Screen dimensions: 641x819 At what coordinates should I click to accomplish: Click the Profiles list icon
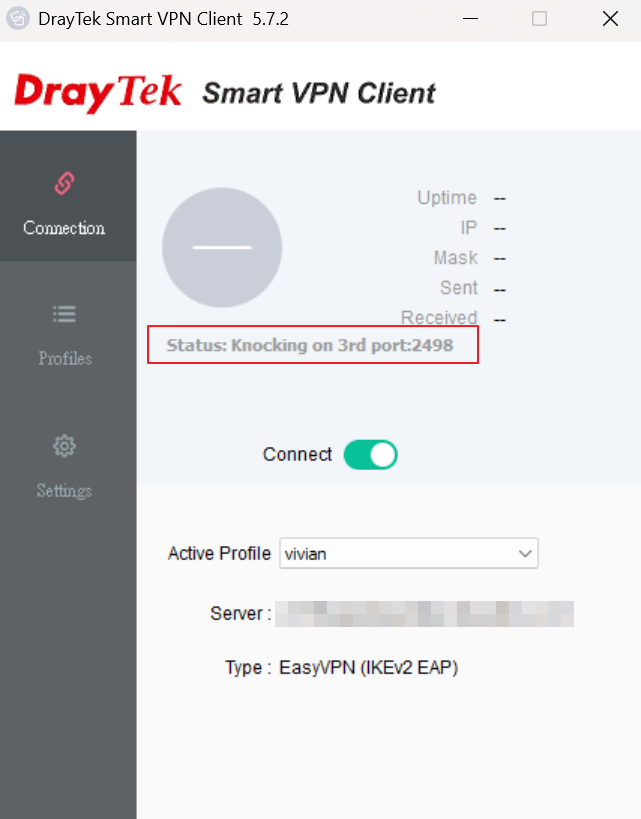[x=64, y=314]
